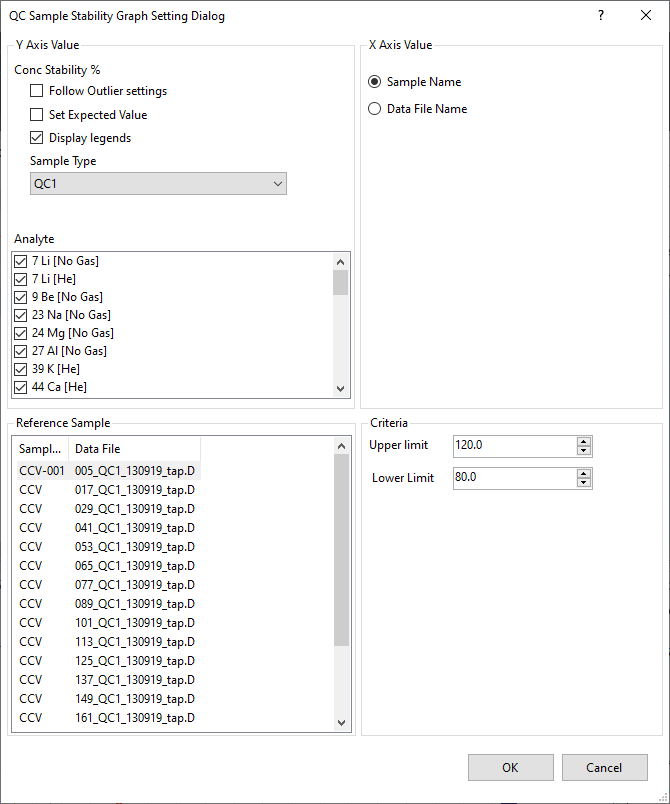Select row 017_QC1_130919_tap.D
This screenshot has height=804, width=670.
tap(107, 490)
